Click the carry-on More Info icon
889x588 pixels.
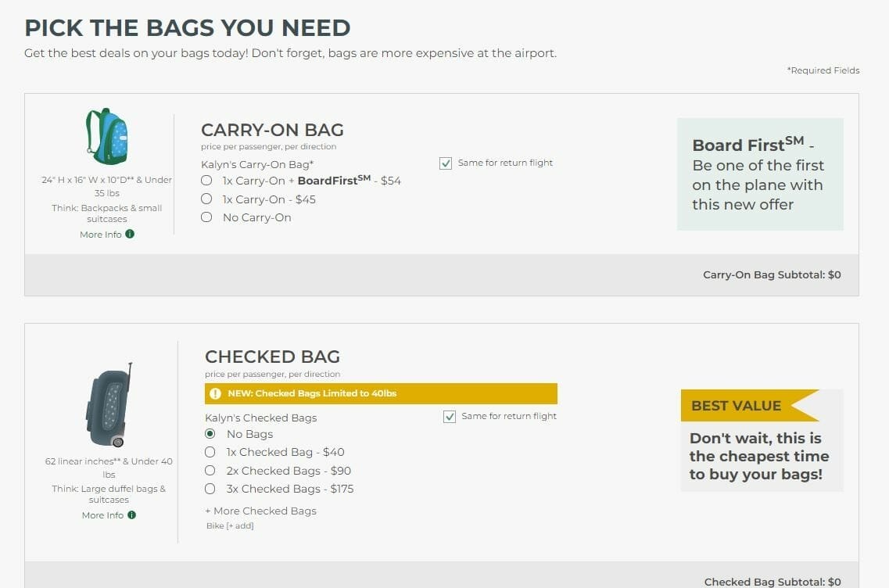point(130,234)
